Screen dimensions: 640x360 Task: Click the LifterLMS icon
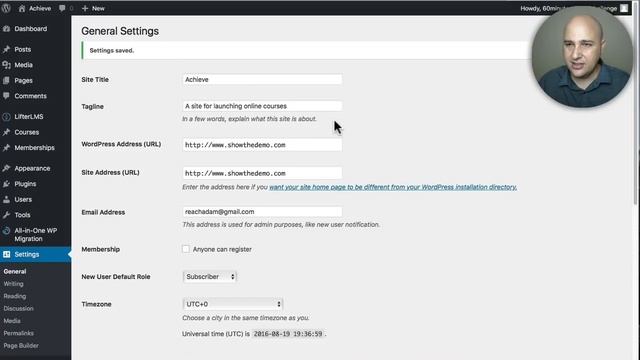click(7, 117)
